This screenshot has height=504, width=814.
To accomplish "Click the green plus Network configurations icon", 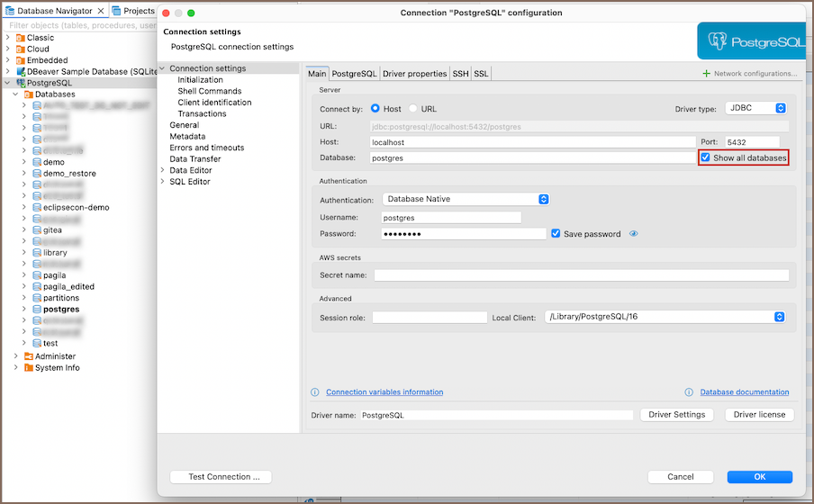I will [706, 74].
